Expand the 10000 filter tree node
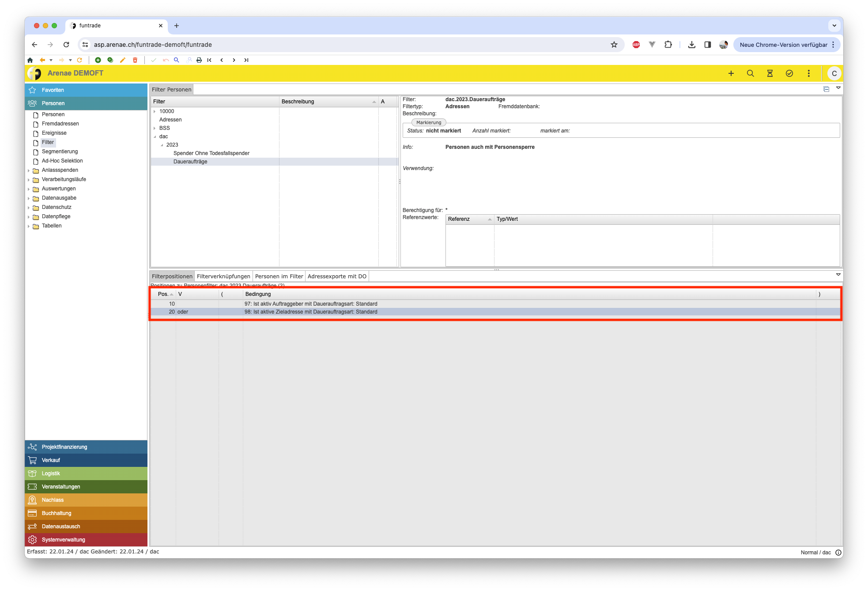 (x=155, y=111)
